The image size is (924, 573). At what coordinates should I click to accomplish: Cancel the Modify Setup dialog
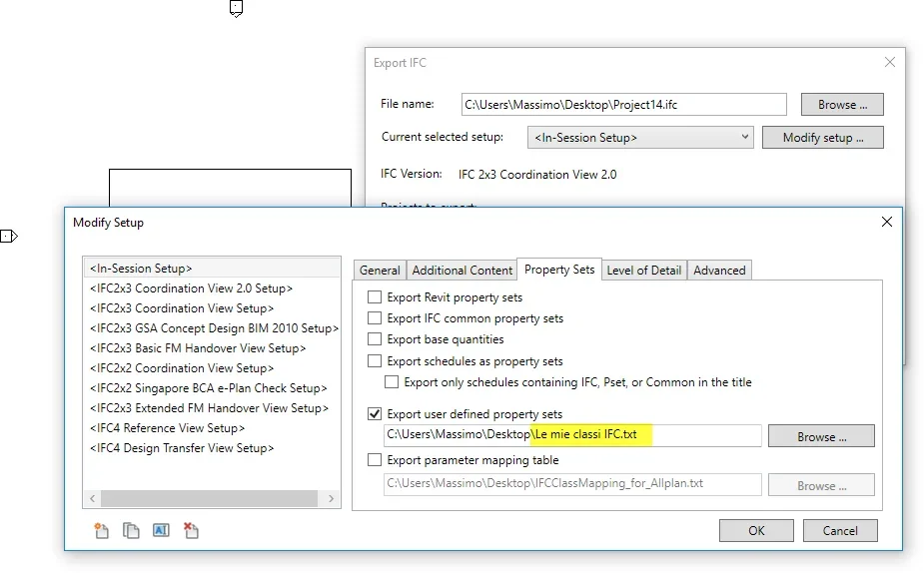pos(840,531)
